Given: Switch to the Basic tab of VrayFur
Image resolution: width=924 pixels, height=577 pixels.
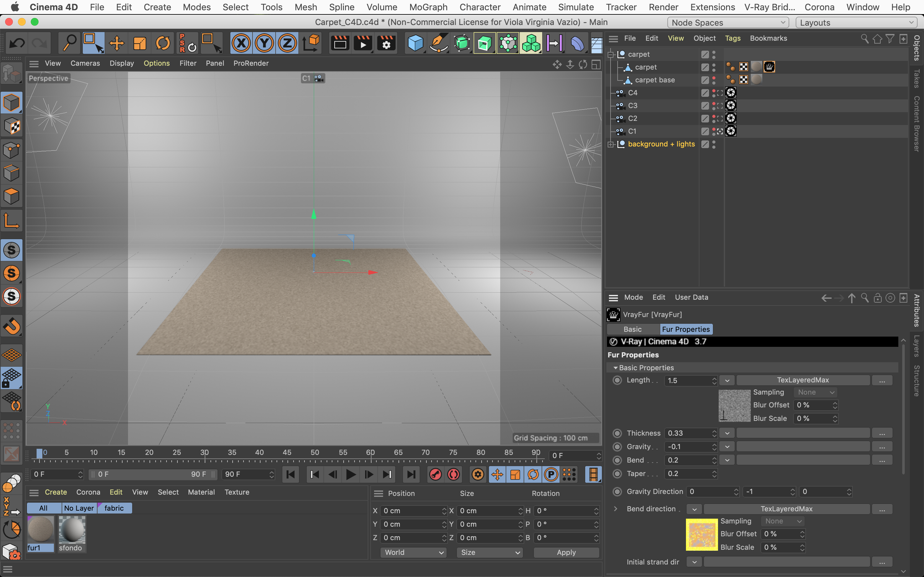Looking at the screenshot, I should click(x=632, y=329).
